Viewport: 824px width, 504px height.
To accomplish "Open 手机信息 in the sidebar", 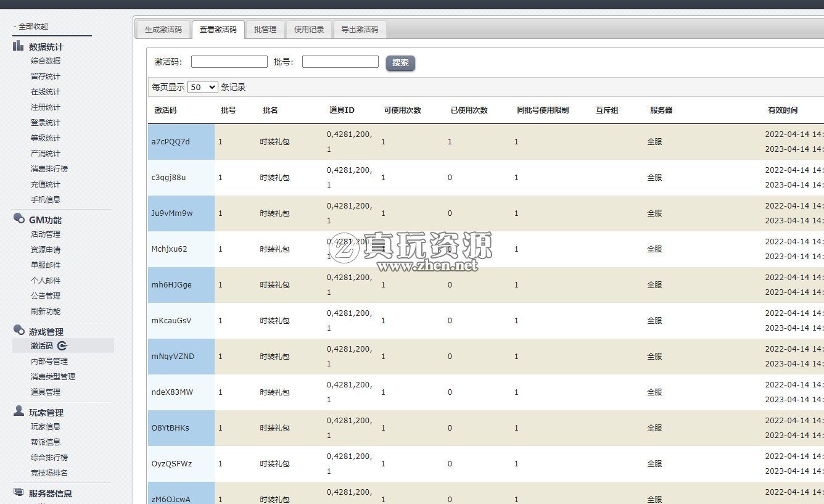I will (46, 200).
